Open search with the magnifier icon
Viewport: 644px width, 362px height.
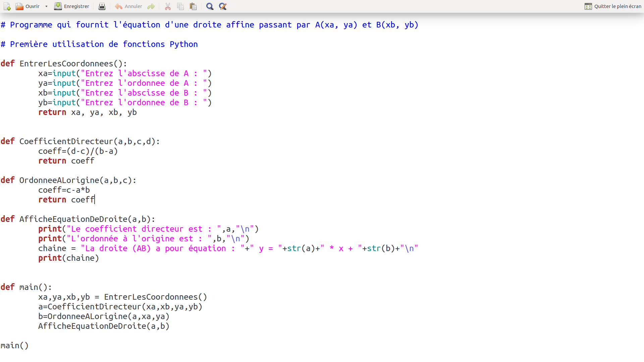pos(210,6)
